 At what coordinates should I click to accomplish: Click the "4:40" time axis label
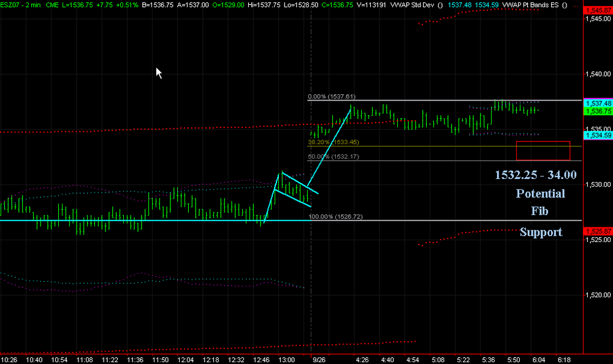point(387,360)
